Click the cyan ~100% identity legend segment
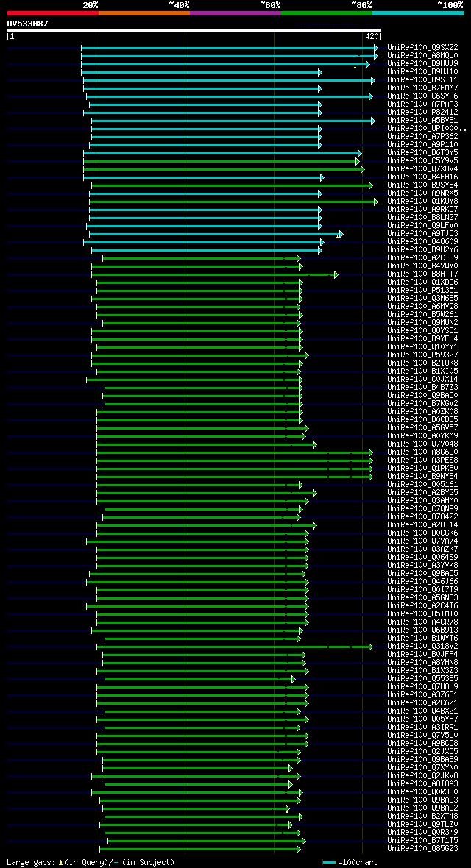 tap(418, 13)
